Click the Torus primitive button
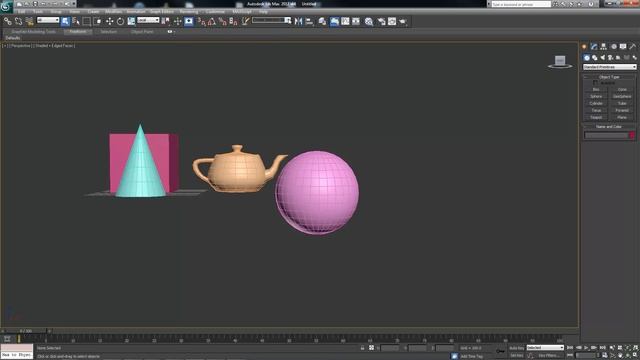 point(596,110)
